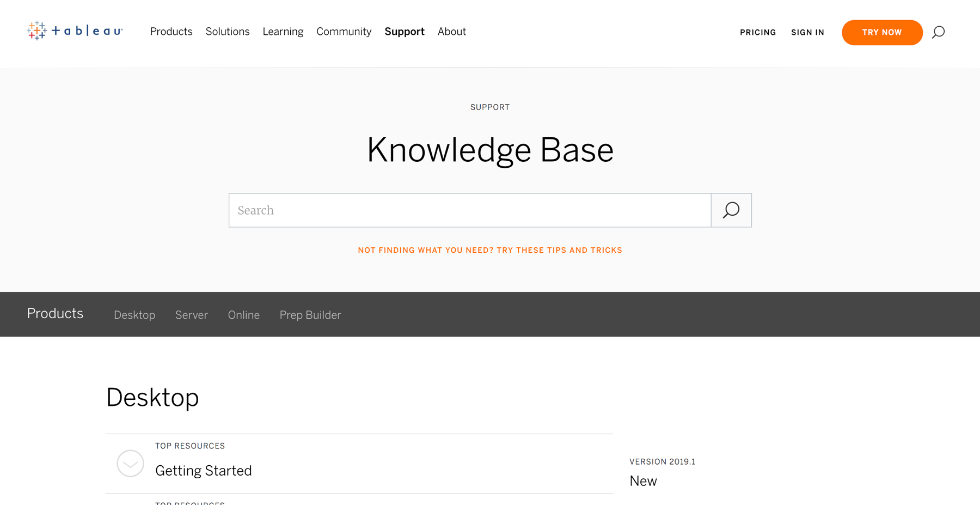Viewport: 980px width, 505px height.
Task: Open the New articles under Version 2019.1
Action: (643, 481)
